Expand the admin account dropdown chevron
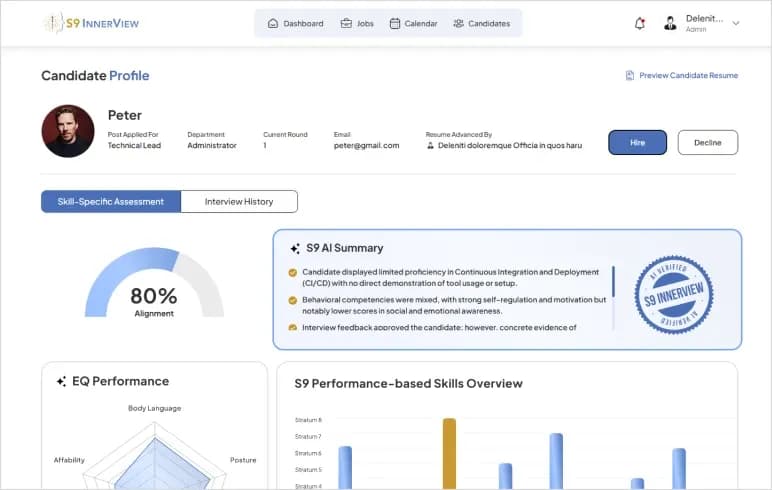Viewport: 772px width, 490px height. 736,23
